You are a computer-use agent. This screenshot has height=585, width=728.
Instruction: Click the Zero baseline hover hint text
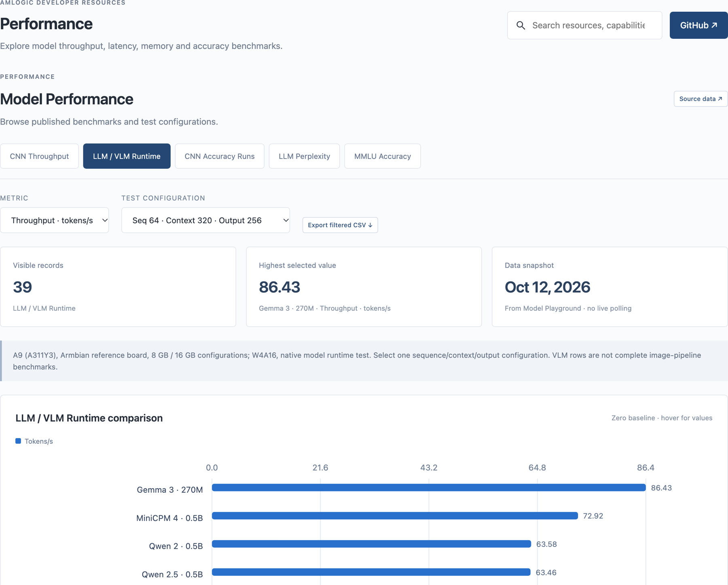tap(662, 418)
